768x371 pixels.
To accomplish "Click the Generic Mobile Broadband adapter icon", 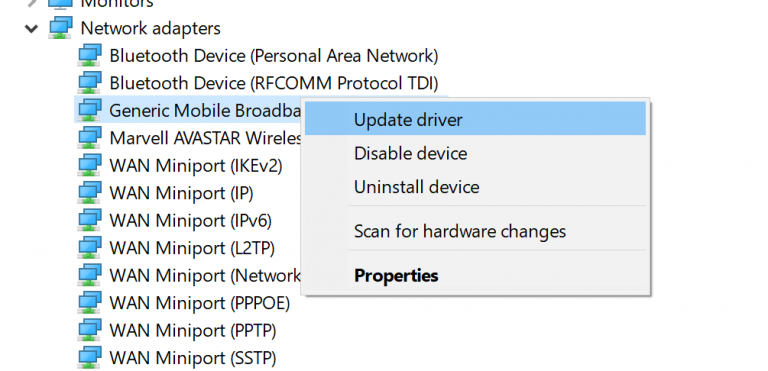I will pos(90,110).
